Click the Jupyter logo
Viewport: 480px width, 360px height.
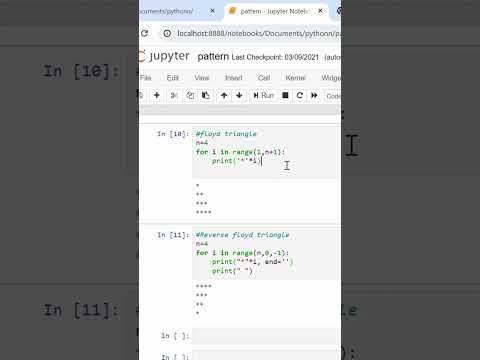click(165, 56)
